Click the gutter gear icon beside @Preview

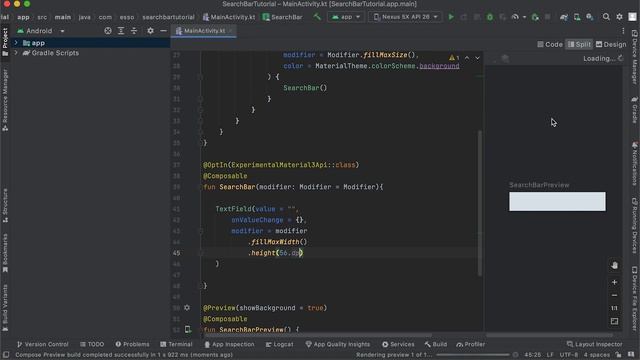click(187, 308)
